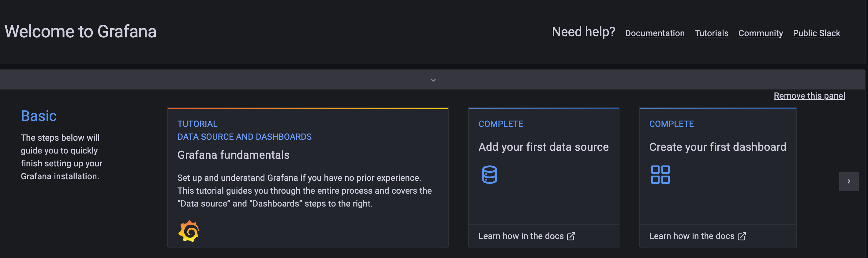Visit the Community link
This screenshot has width=868, height=258.
[x=760, y=33]
